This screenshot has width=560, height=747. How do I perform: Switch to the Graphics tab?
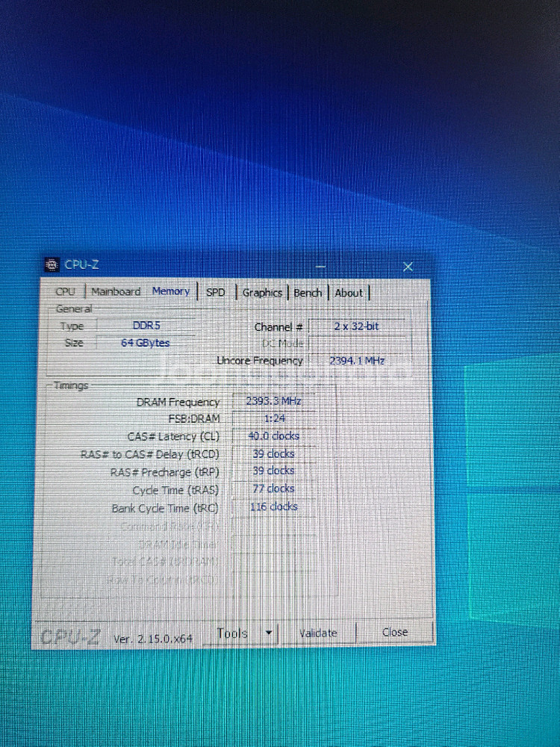(262, 293)
